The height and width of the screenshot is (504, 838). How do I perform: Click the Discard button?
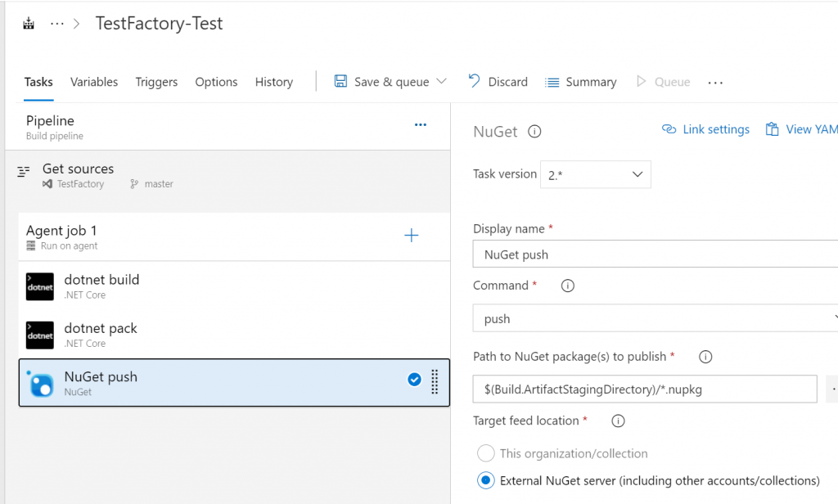tap(498, 82)
